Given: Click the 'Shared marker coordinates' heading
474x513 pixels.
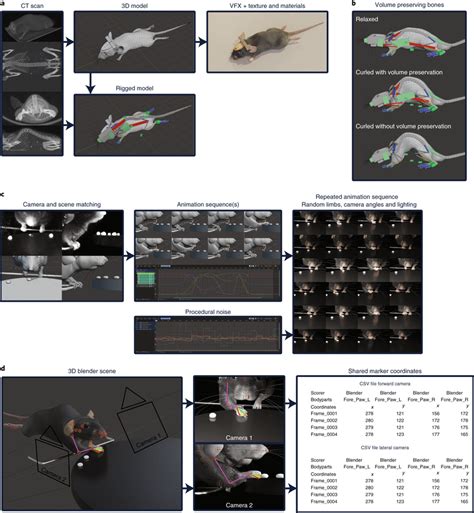Looking at the screenshot, I should tap(385, 371).
